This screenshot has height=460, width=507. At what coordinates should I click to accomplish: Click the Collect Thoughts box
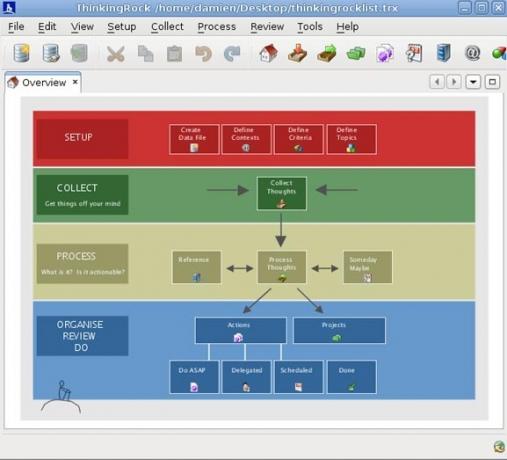282,193
